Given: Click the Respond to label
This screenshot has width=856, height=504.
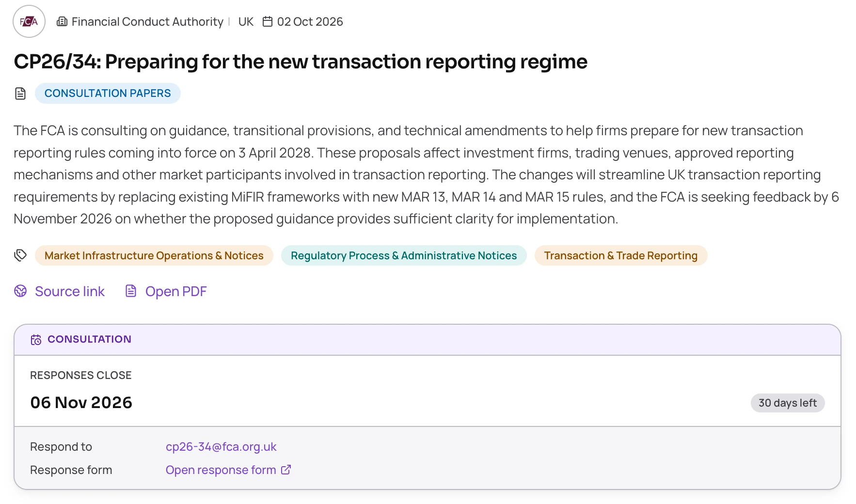Looking at the screenshot, I should [x=61, y=447].
